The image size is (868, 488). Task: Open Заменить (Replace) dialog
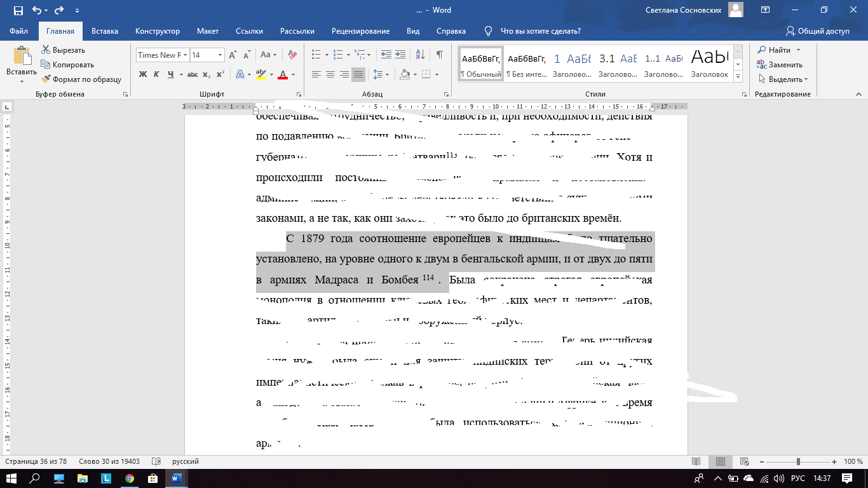780,65
